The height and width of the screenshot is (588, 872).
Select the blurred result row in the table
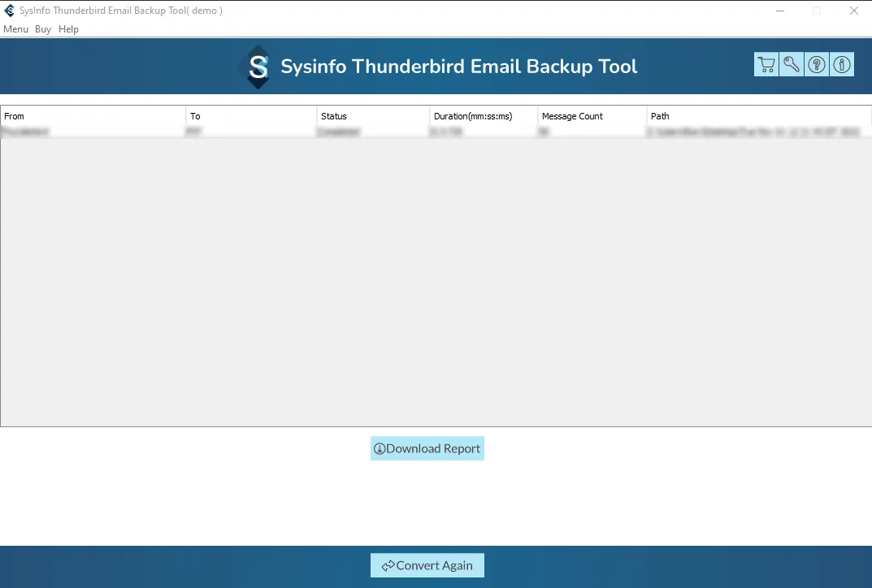tap(436, 132)
